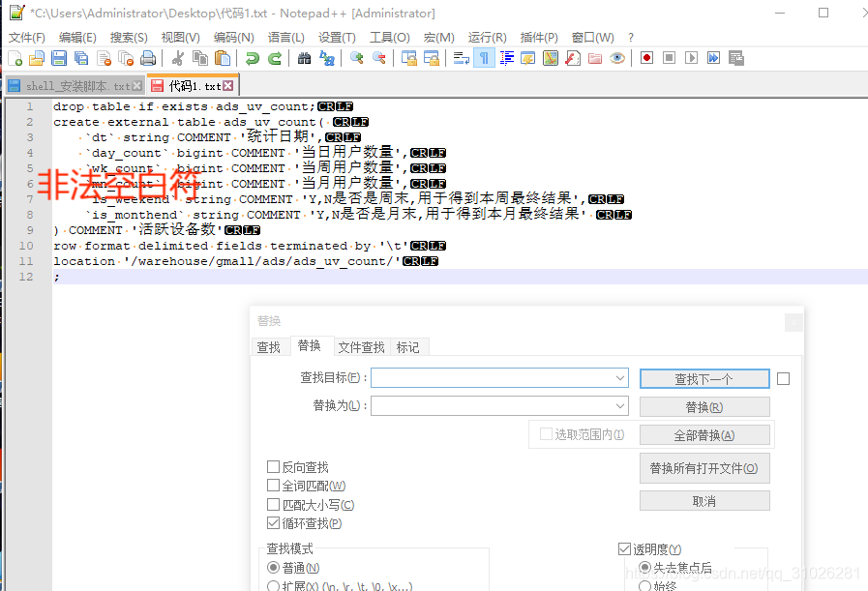The image size is (868, 591).
Task: Switch to the 标记 tab
Action: 409,346
